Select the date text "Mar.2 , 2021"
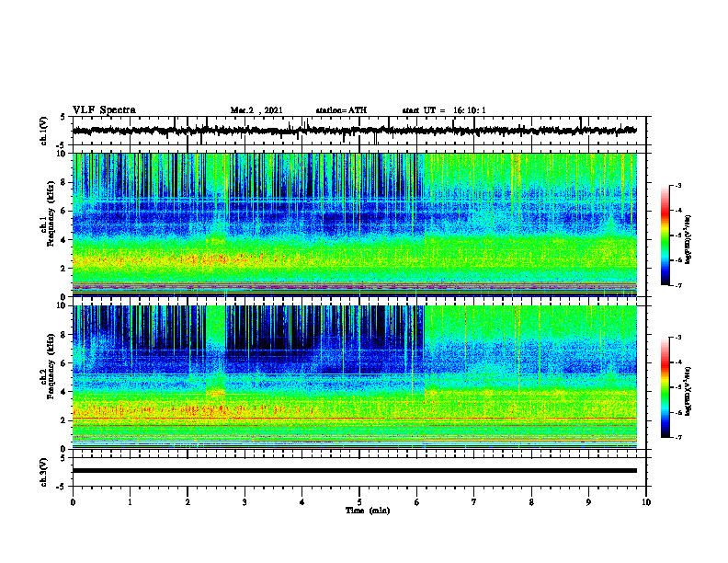Image resolution: width=728 pixels, height=563 pixels. (256, 110)
